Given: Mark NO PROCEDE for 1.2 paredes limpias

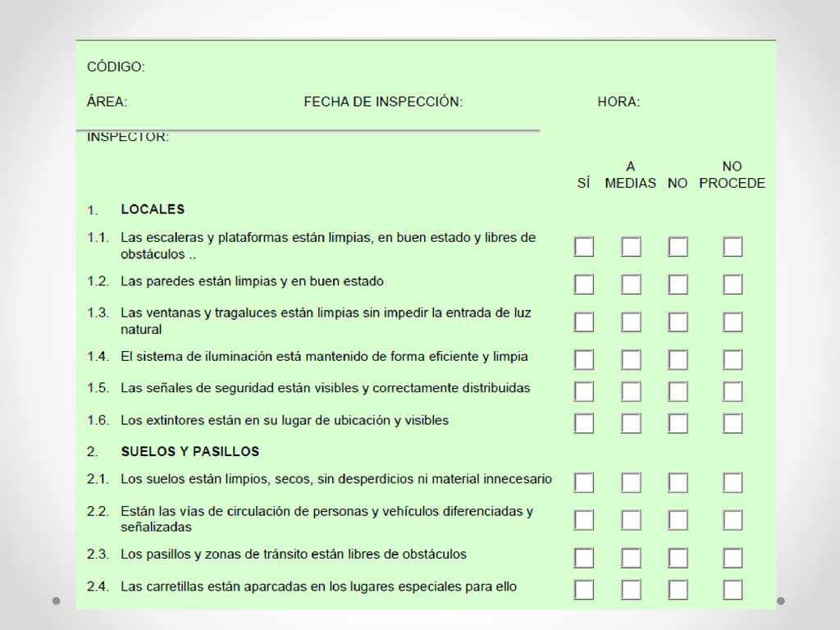Looking at the screenshot, I should pos(733,285).
